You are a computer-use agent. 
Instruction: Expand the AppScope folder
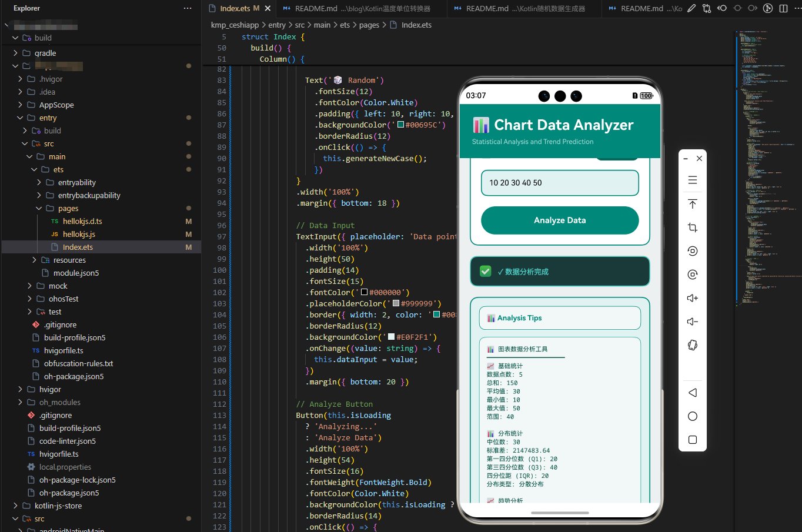21,105
